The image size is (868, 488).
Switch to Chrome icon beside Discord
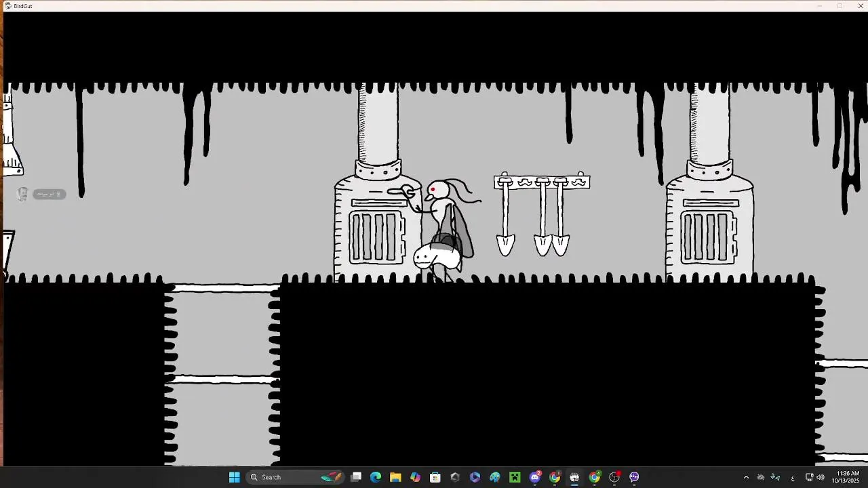555,477
